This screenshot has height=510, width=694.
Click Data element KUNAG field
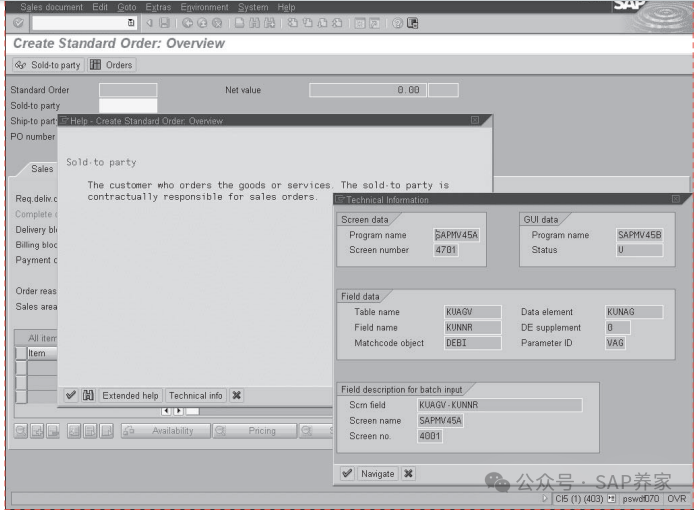[x=634, y=312]
